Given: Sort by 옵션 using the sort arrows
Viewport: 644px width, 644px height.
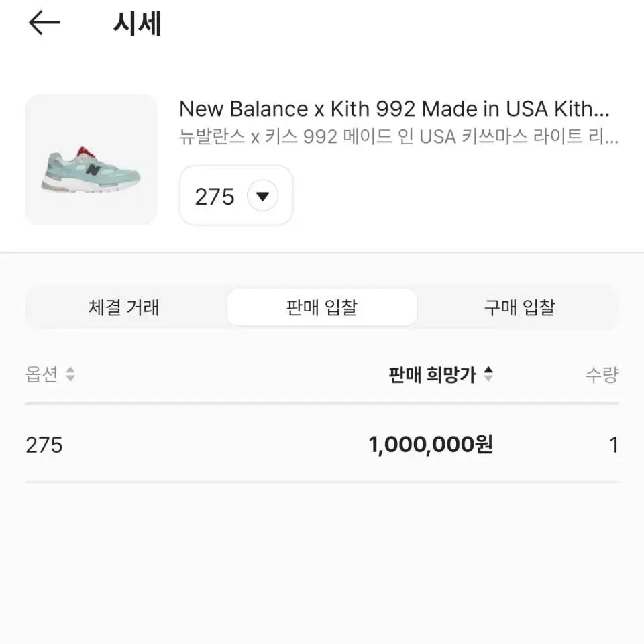Looking at the screenshot, I should coord(70,374).
